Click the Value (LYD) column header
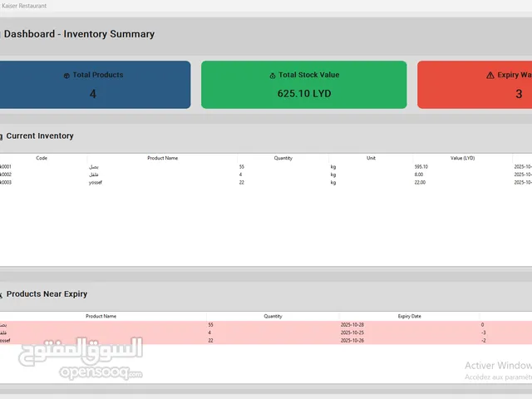 tap(462, 158)
